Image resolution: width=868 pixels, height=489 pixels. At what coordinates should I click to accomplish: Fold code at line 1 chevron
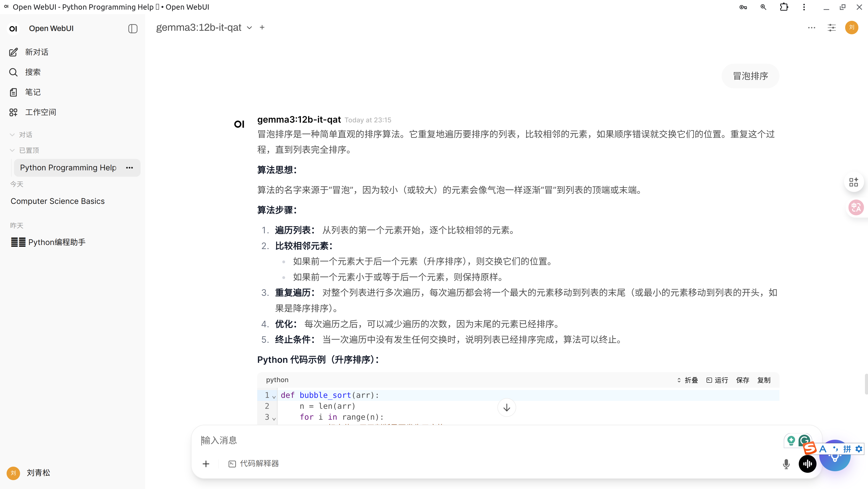click(x=274, y=397)
